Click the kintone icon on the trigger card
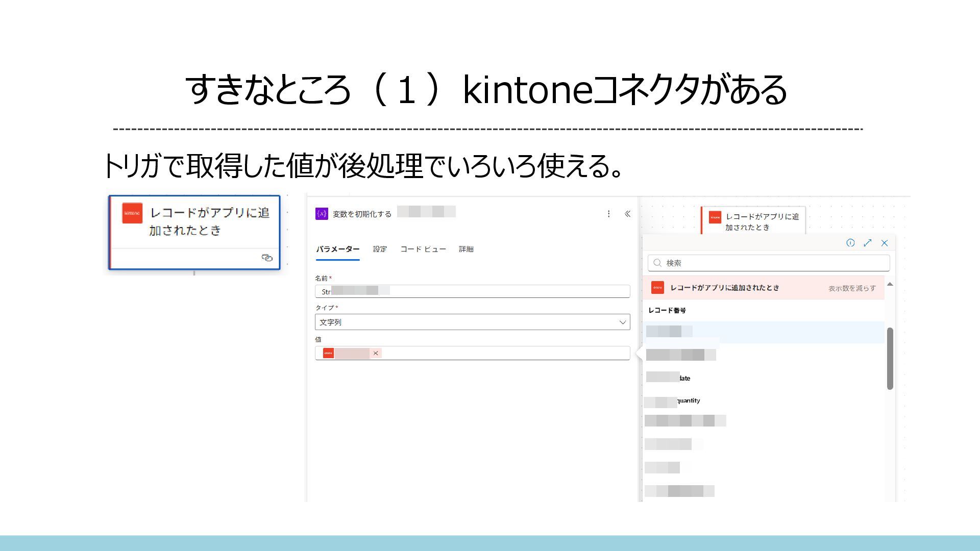 132,213
